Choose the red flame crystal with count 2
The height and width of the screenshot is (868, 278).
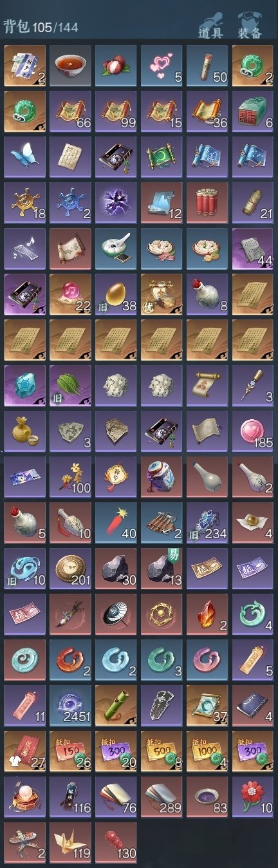pyautogui.click(x=207, y=614)
